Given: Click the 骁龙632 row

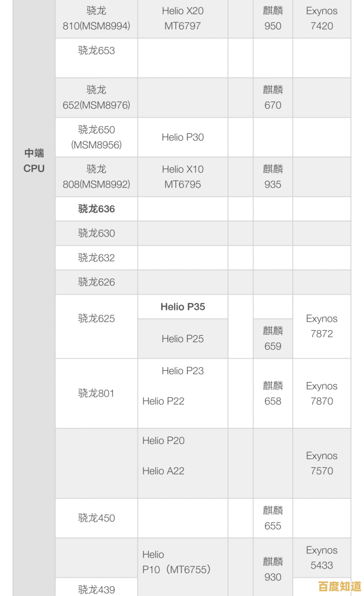Looking at the screenshot, I should point(96,258).
